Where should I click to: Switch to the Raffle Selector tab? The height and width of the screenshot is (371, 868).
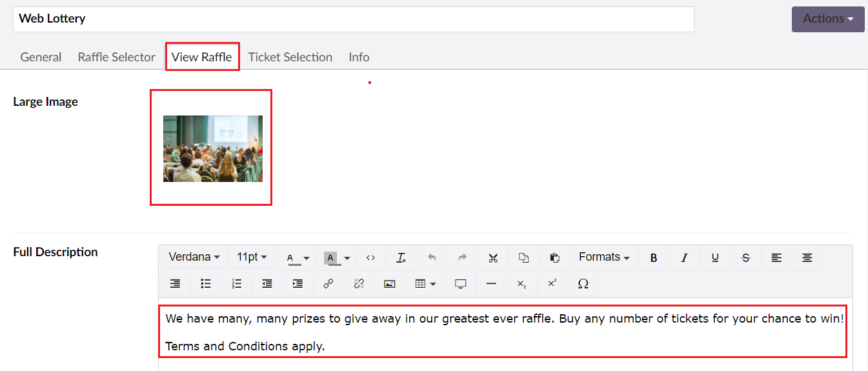(116, 57)
